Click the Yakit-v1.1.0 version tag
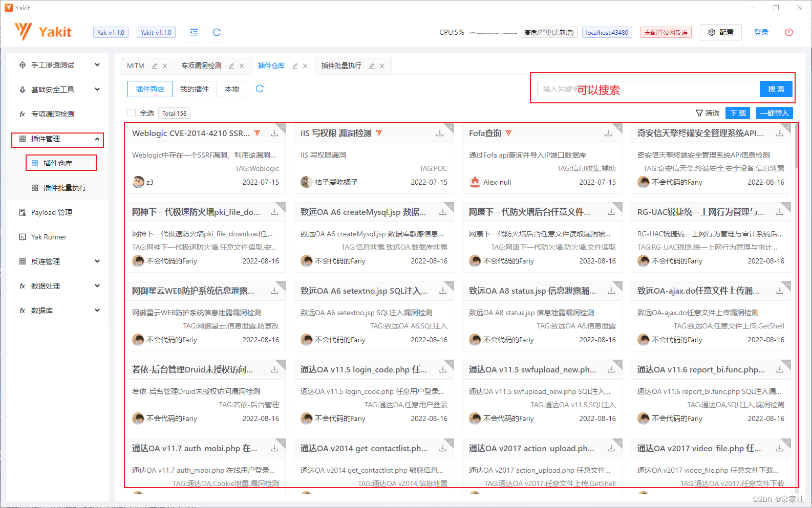 pos(156,32)
